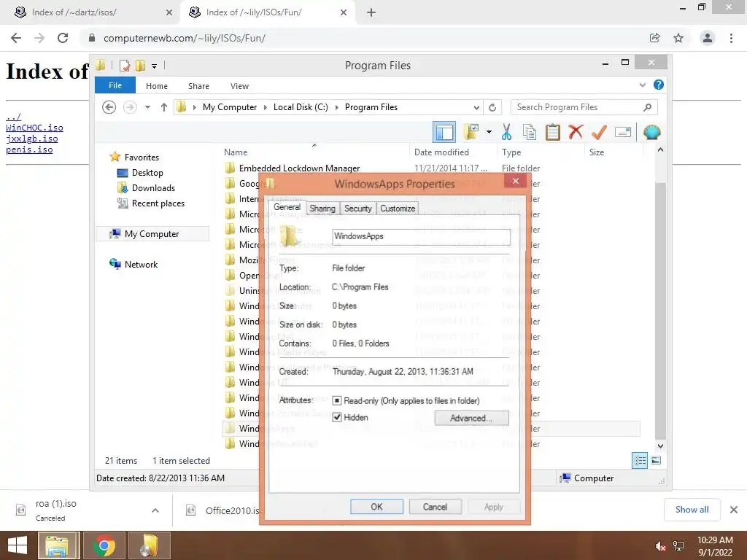Screen dimensions: 747x560
Task: Click the muted volume tray icon
Action: (x=661, y=546)
